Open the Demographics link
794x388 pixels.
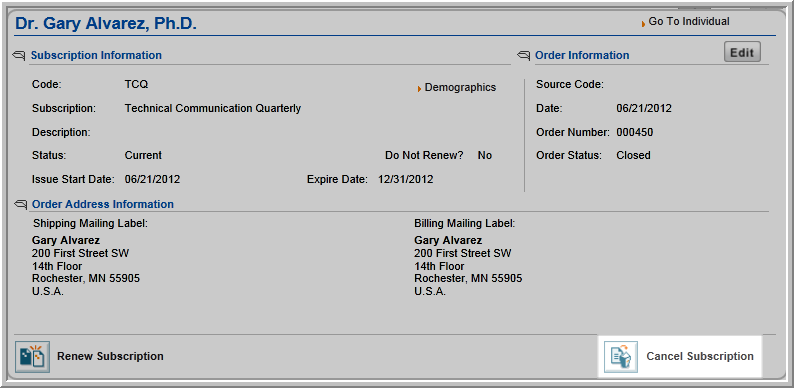(460, 87)
